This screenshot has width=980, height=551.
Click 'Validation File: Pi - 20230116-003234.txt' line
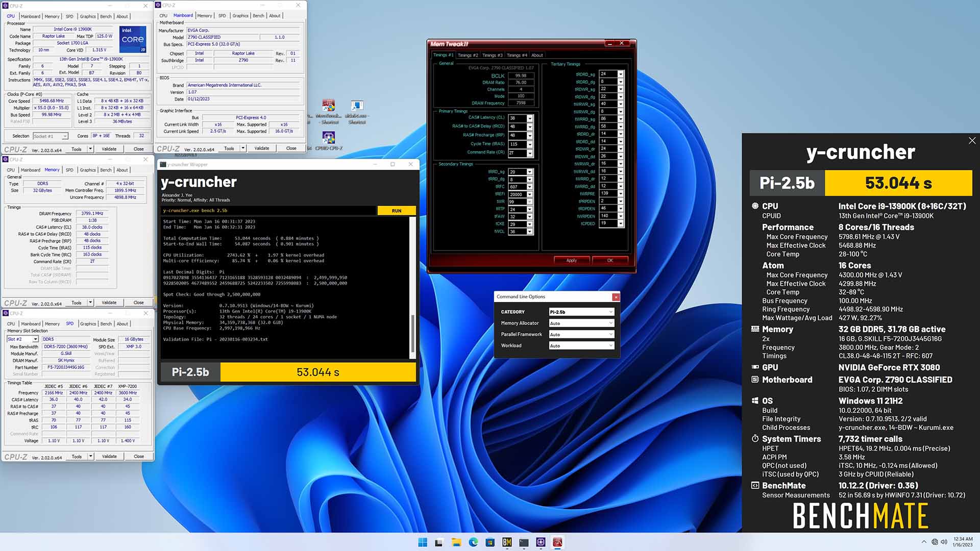[215, 339]
